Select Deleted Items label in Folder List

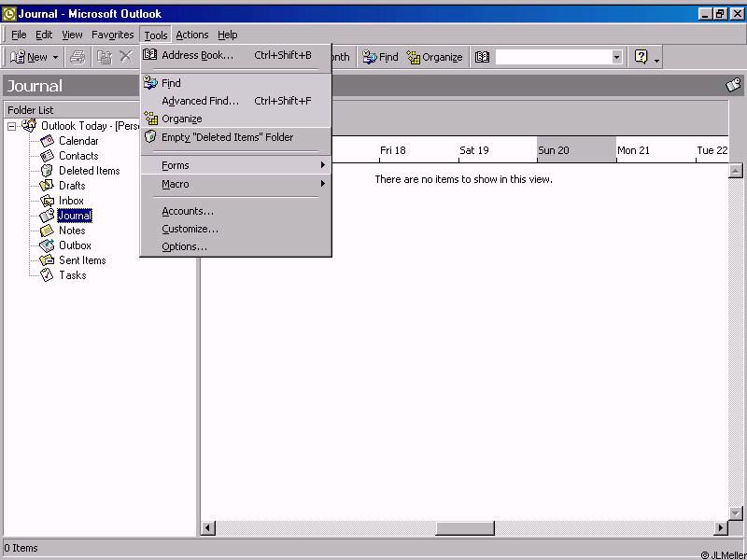point(89,171)
